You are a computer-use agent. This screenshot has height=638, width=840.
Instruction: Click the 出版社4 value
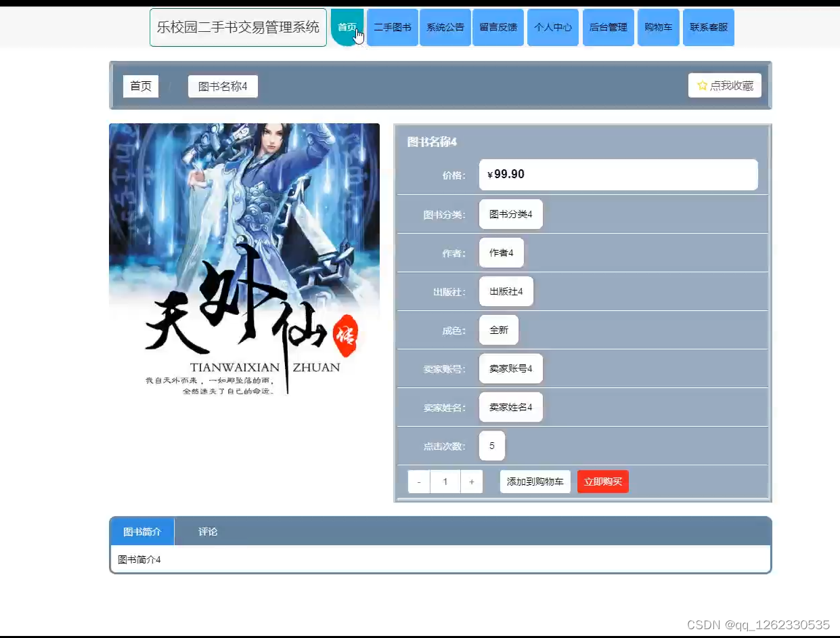tap(506, 291)
